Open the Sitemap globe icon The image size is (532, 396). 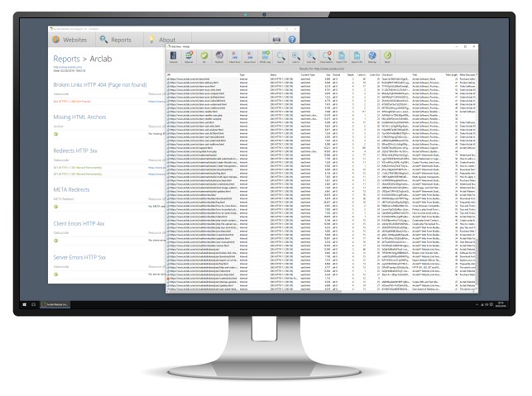pos(372,56)
